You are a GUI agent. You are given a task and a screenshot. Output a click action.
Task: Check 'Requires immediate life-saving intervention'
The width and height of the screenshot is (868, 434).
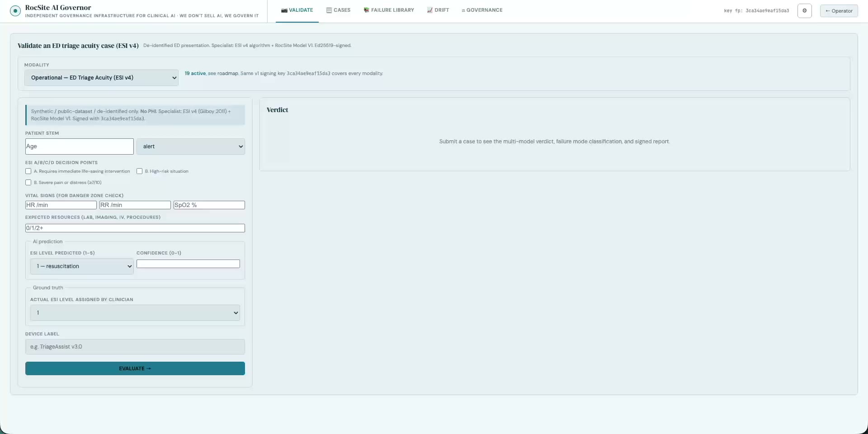pos(28,171)
